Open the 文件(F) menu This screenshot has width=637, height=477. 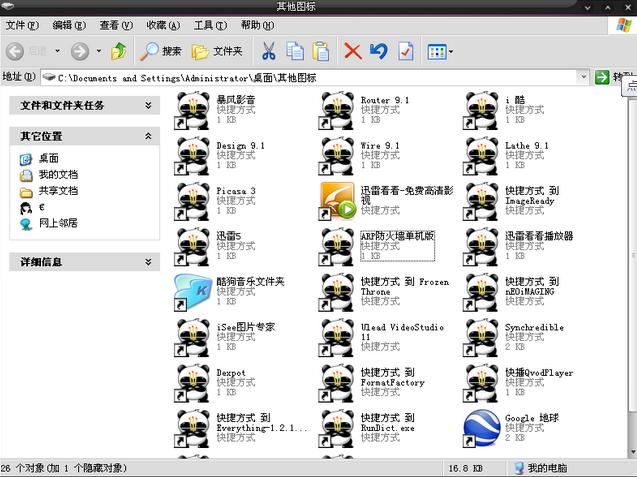pos(22,26)
